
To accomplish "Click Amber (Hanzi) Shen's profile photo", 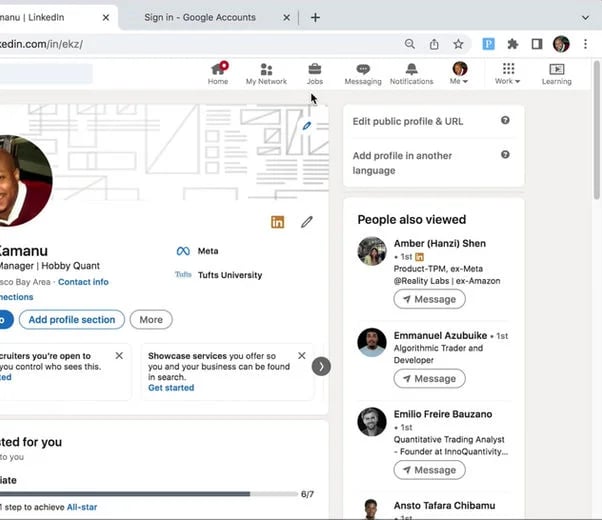I will click(x=372, y=251).
